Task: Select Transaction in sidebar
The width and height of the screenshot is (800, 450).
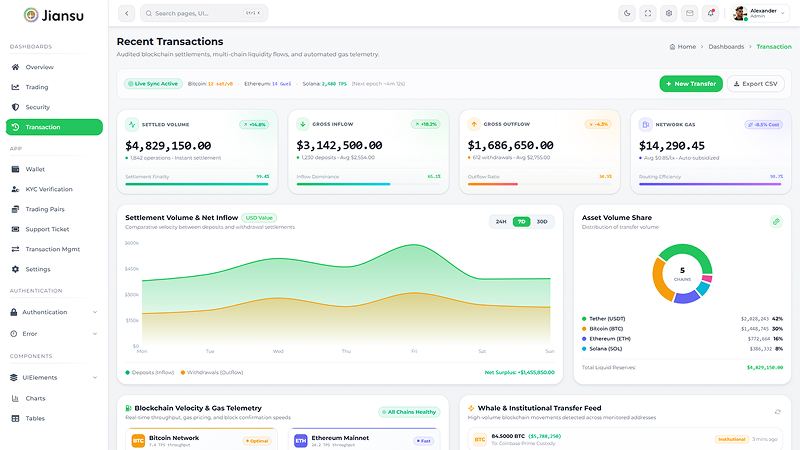Action: 54,127
